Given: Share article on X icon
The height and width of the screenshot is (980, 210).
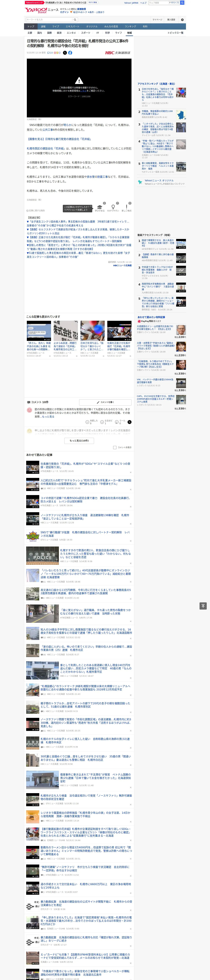Looking at the screenshot, I should click(65, 53).
